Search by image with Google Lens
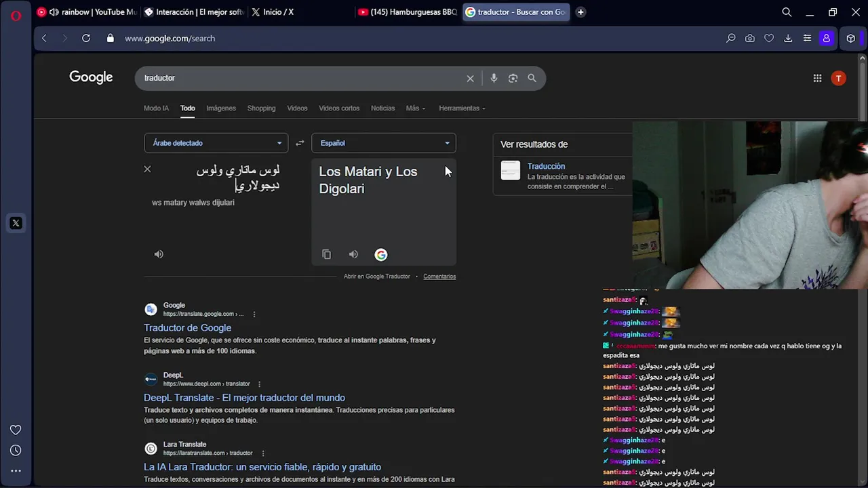Screen dimensions: 868x488 [x=513, y=78]
